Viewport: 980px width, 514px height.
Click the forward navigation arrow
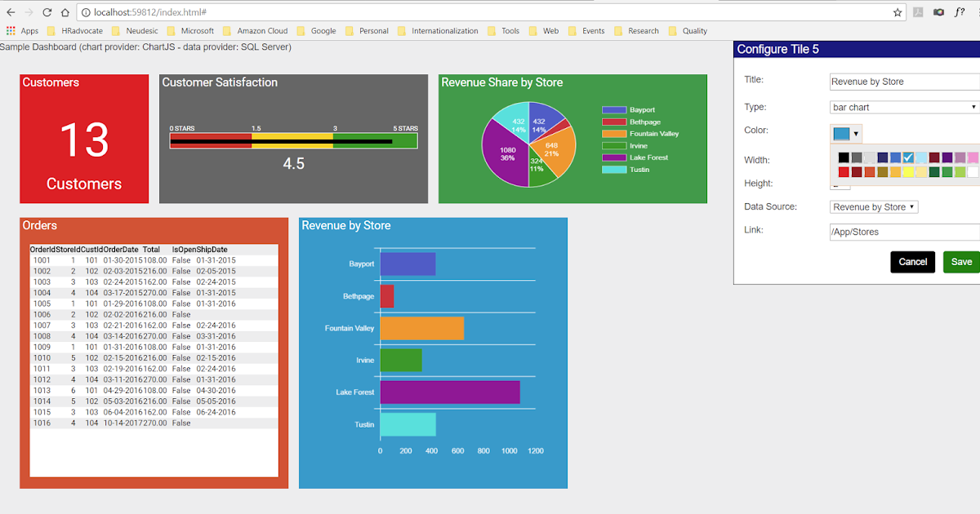point(30,12)
